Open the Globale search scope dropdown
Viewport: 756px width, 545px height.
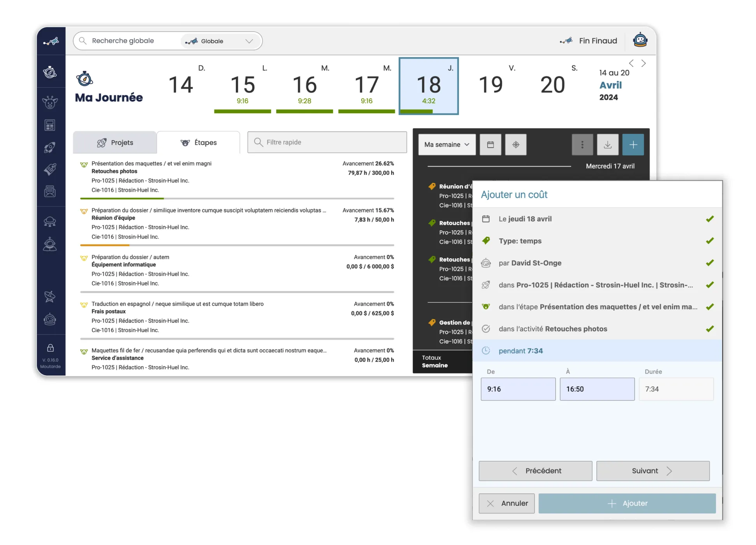[219, 41]
